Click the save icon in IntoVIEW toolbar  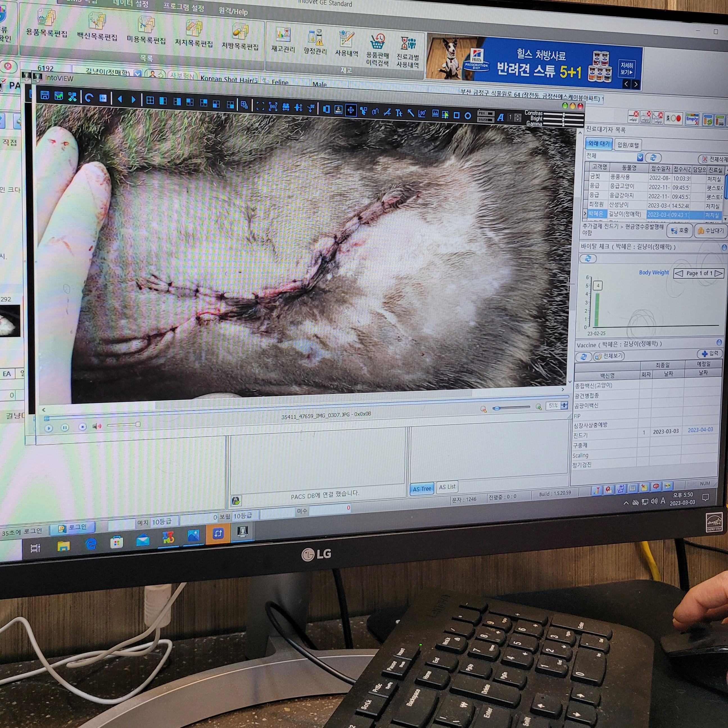45,95
